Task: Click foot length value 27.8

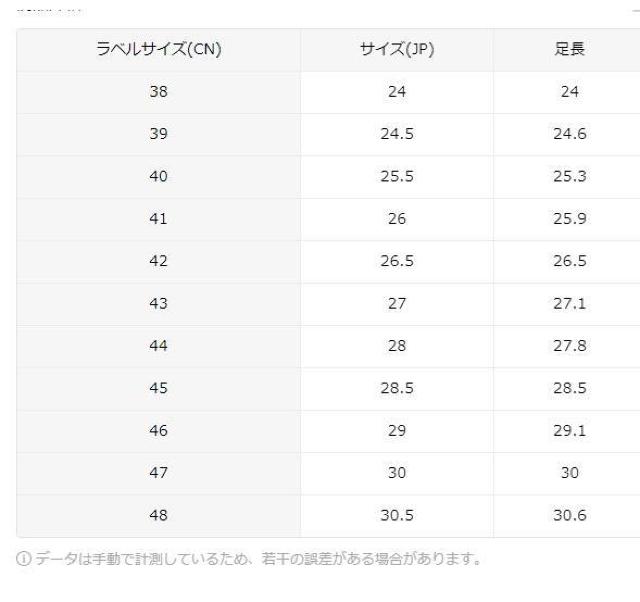Action: [x=569, y=346]
